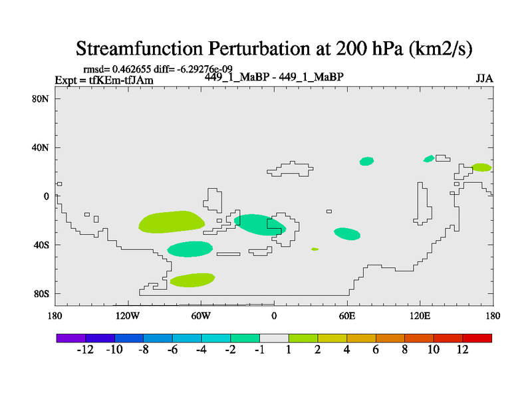The width and height of the screenshot is (532, 399).
Task: Click the yellow swatch between 2 and 4
Action: pos(332,338)
